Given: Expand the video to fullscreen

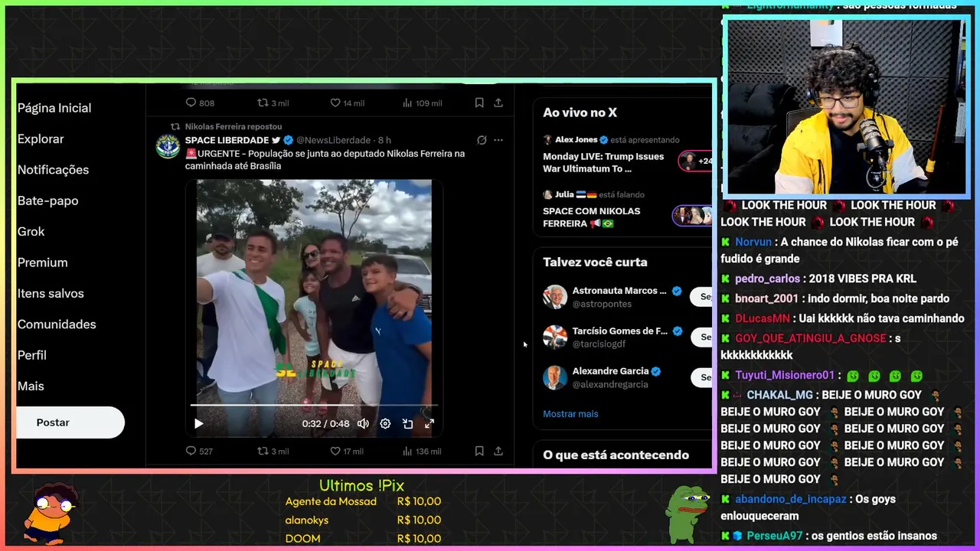Looking at the screenshot, I should pos(430,423).
